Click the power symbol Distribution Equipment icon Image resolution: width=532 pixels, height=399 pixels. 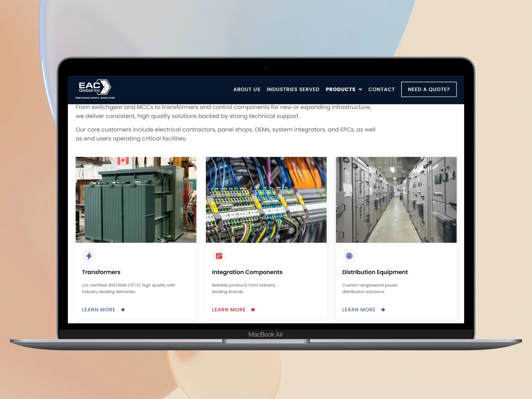click(x=349, y=256)
